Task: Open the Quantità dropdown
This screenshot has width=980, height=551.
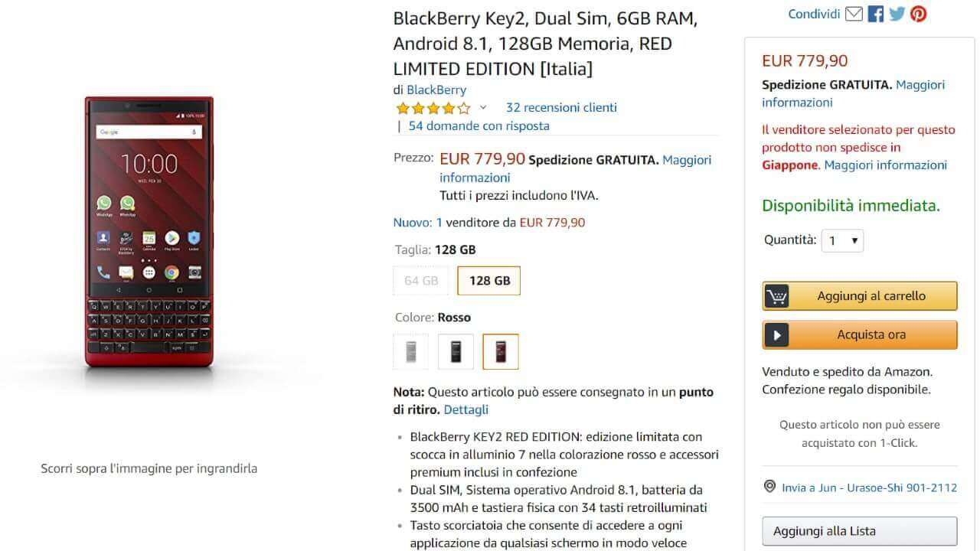Action: click(x=842, y=241)
